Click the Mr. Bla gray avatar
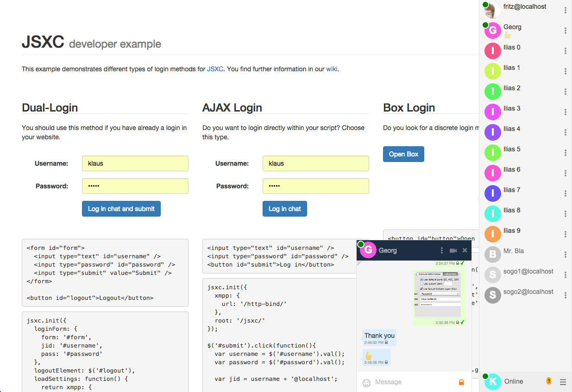This screenshot has height=392, width=572. (492, 255)
